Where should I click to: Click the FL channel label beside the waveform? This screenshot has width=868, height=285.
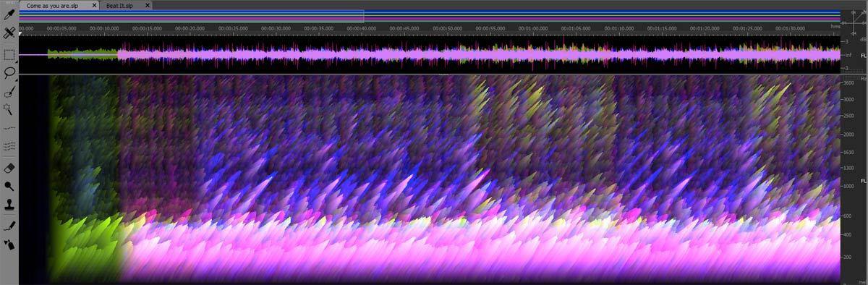864,55
